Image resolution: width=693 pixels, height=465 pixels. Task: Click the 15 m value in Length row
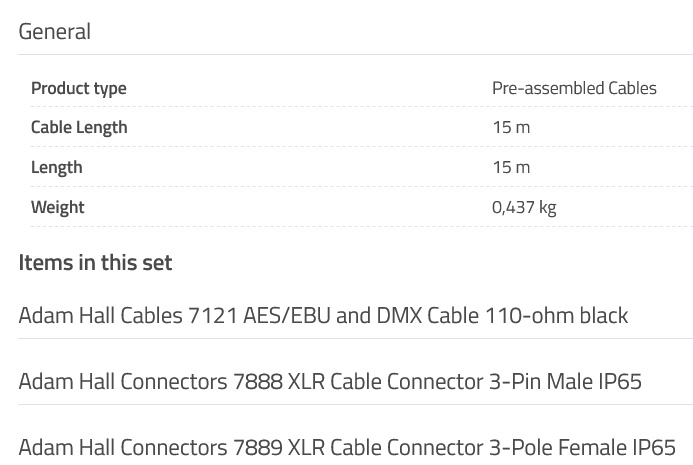[511, 168]
